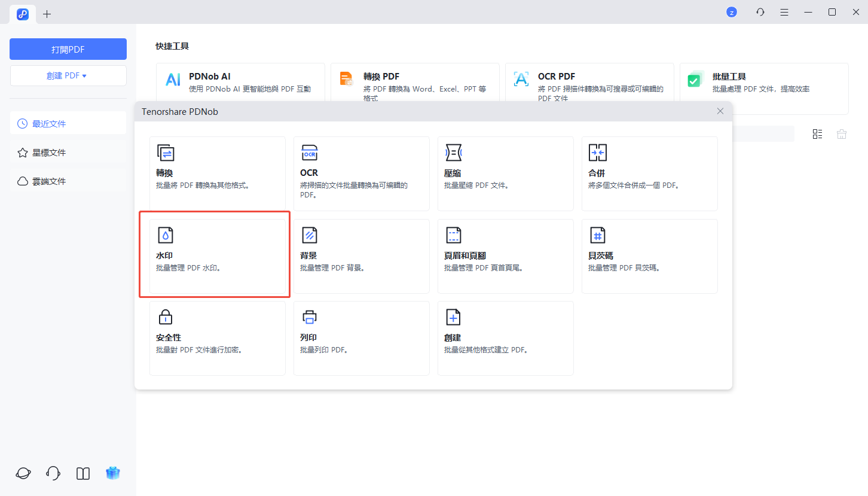The width and height of the screenshot is (868, 496).
Task: Open the OCR batch tool
Action: click(x=361, y=174)
